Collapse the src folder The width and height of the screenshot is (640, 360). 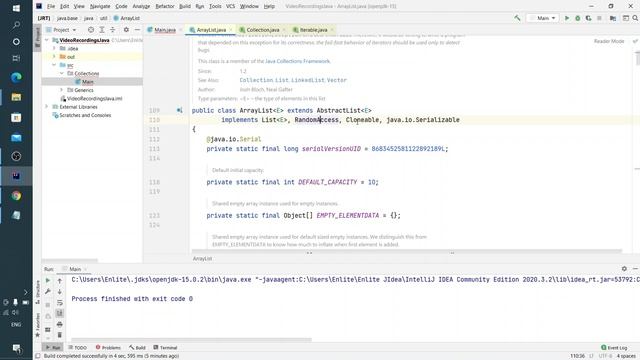pyautogui.click(x=54, y=65)
